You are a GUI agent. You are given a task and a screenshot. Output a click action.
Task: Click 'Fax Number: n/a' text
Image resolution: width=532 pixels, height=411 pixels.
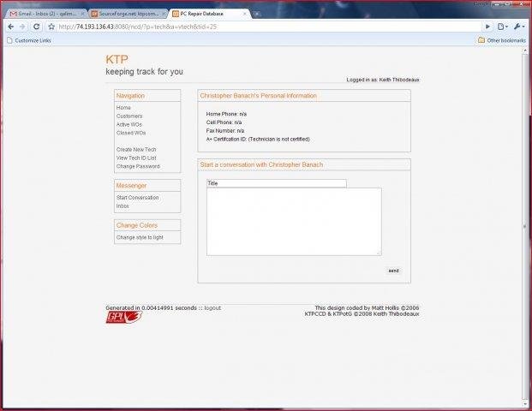coord(225,131)
